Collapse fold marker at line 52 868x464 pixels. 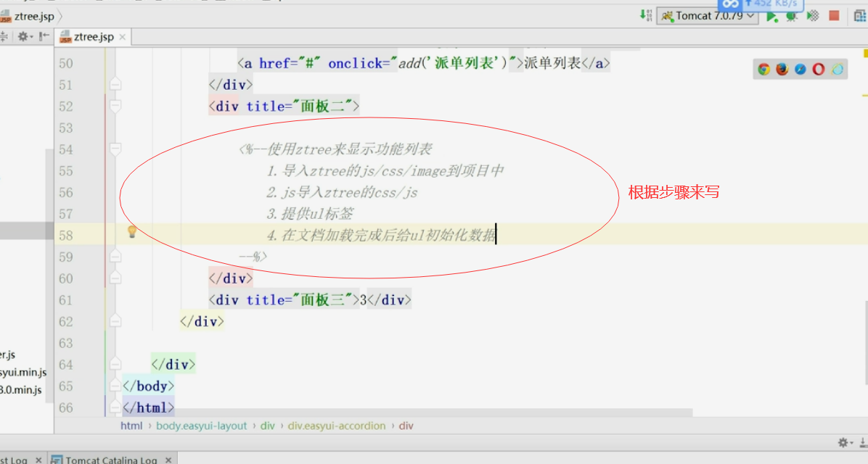click(x=115, y=106)
